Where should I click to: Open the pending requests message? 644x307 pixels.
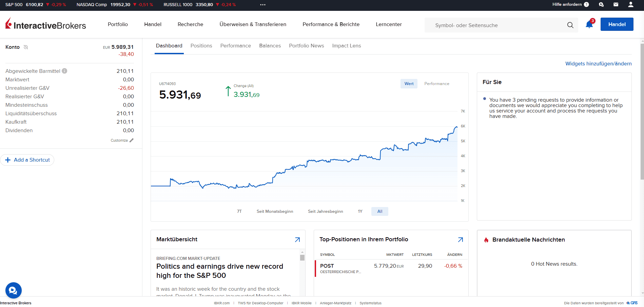(x=556, y=108)
